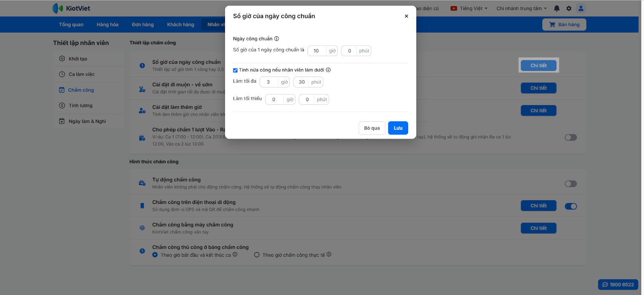Turn off mobile phone timekeeping toggle

(571, 206)
